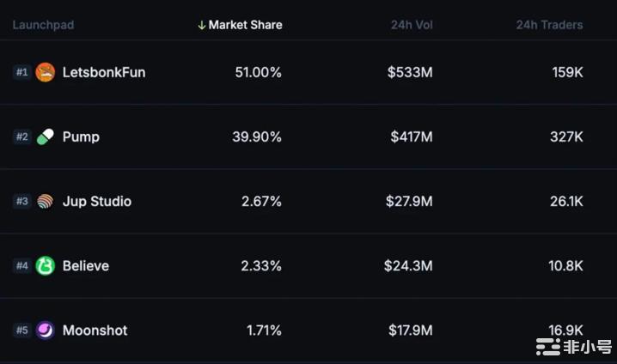Select the 2.67% market share value

(261, 201)
